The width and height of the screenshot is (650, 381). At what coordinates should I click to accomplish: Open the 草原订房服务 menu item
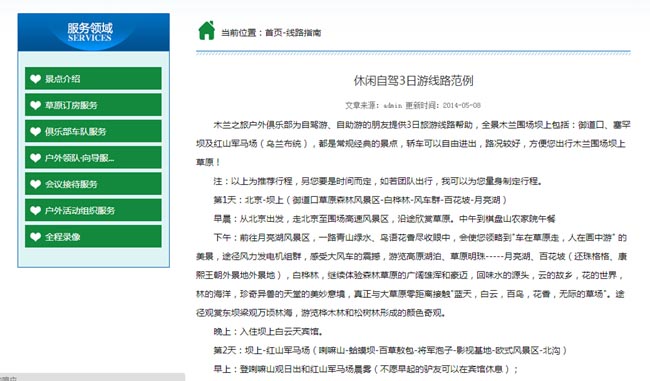pyautogui.click(x=93, y=105)
